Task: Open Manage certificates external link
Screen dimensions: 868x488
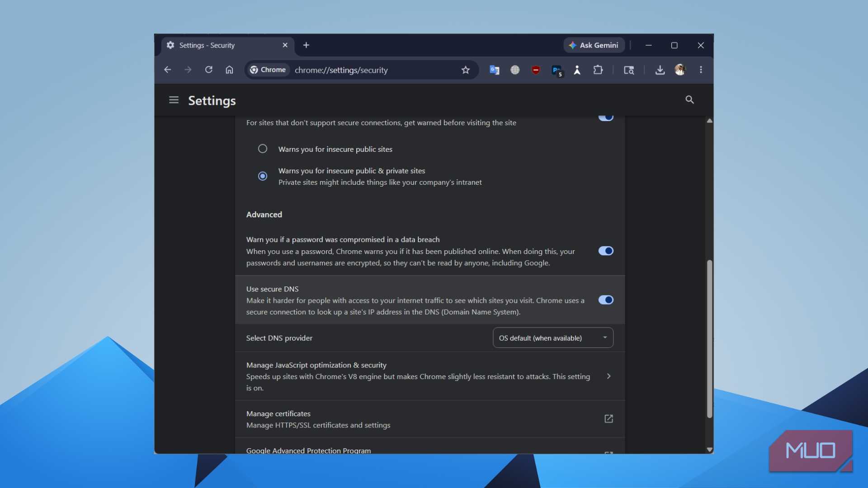Action: pos(609,419)
